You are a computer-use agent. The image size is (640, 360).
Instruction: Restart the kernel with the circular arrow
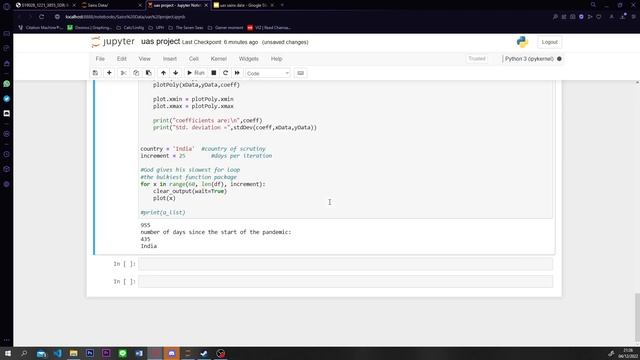[225, 73]
